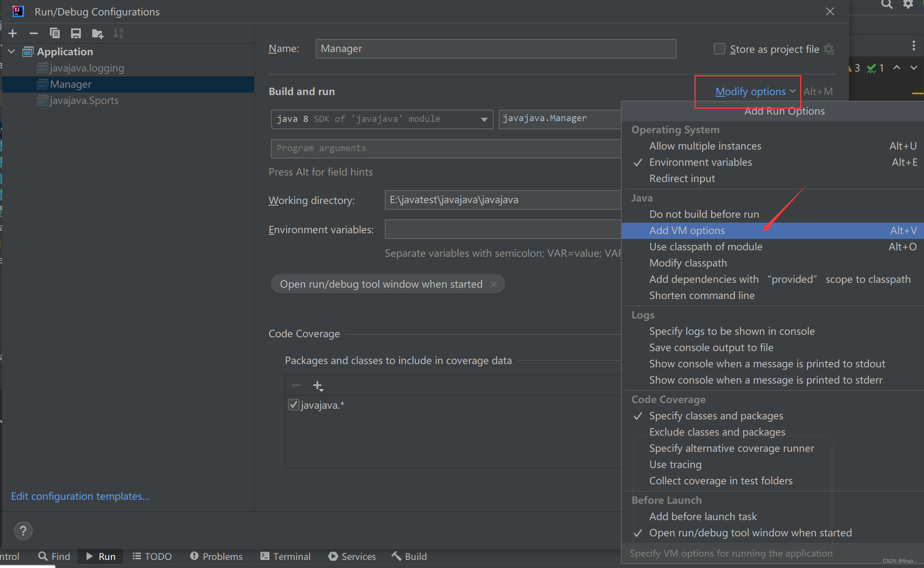Screen dimensions: 924x568
Task: Click the Copy Configuration icon
Action: pos(54,33)
